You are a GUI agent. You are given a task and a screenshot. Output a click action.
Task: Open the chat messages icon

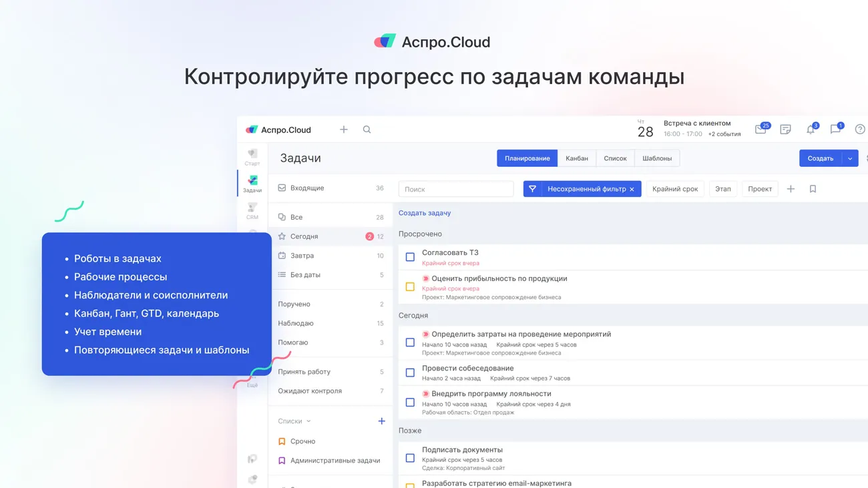(x=835, y=130)
